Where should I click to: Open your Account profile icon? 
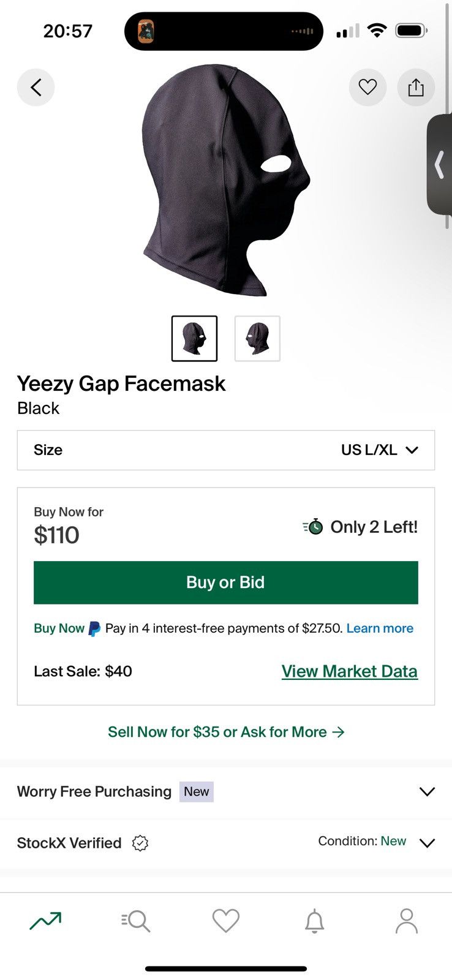point(406,920)
